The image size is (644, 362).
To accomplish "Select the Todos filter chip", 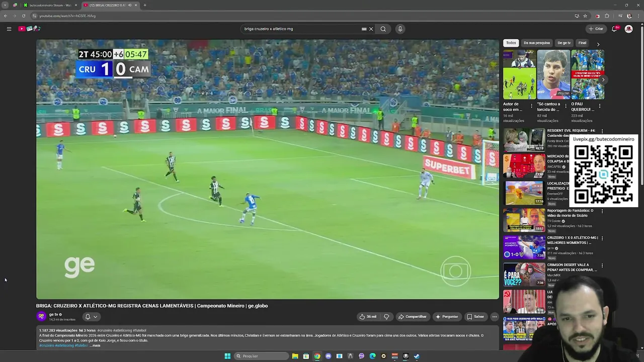I will 511,43.
